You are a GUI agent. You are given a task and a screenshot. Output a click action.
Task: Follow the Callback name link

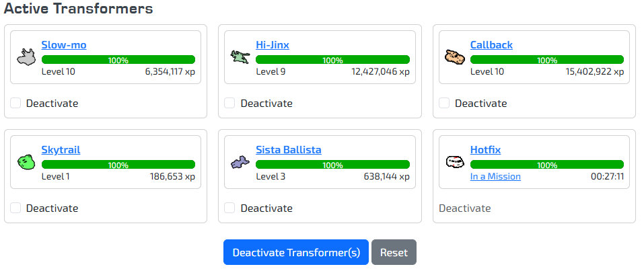pos(491,45)
